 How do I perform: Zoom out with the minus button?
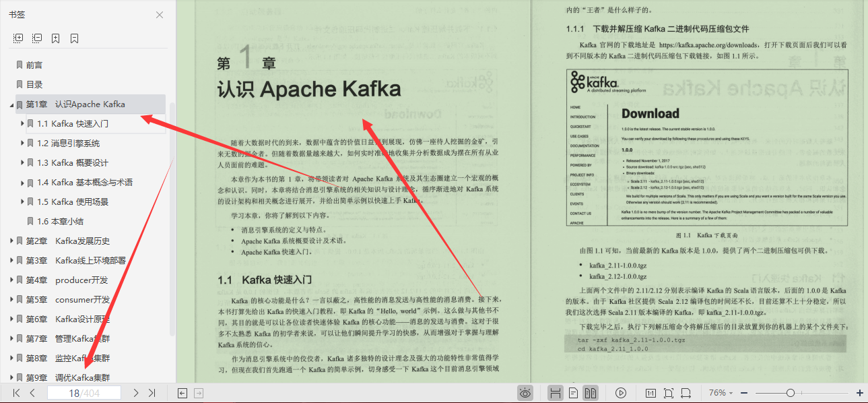[x=744, y=393]
